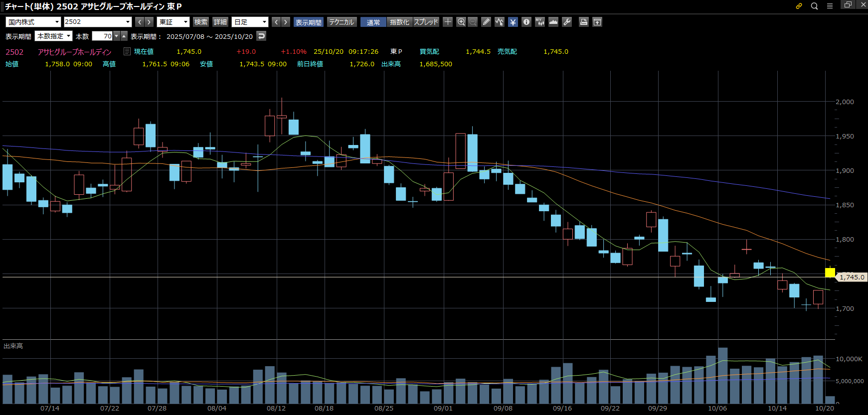Viewport: 868px width, 415px height.
Task: Click the 検索 search button
Action: point(201,22)
